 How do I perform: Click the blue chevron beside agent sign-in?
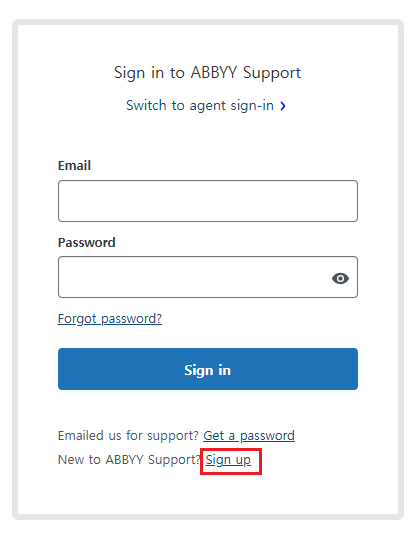coord(283,106)
